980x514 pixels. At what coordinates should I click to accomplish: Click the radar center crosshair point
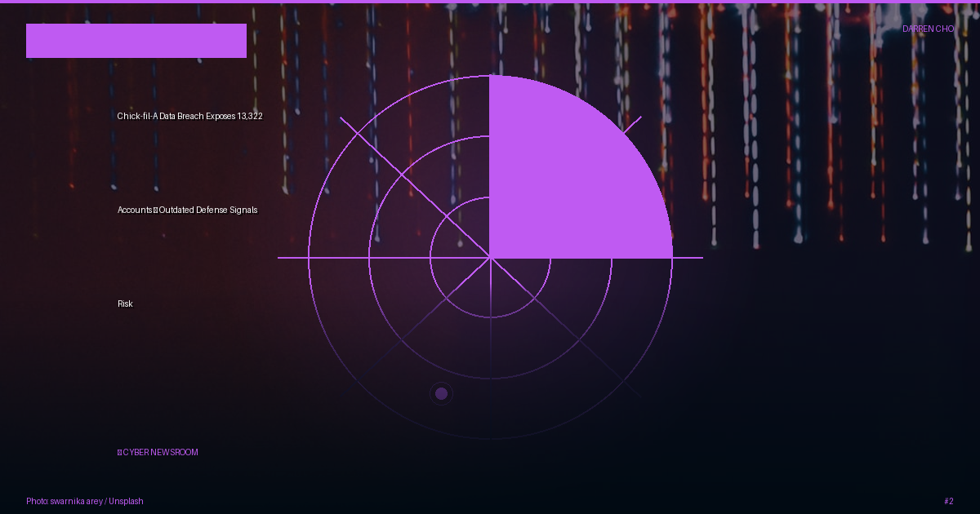pos(490,258)
